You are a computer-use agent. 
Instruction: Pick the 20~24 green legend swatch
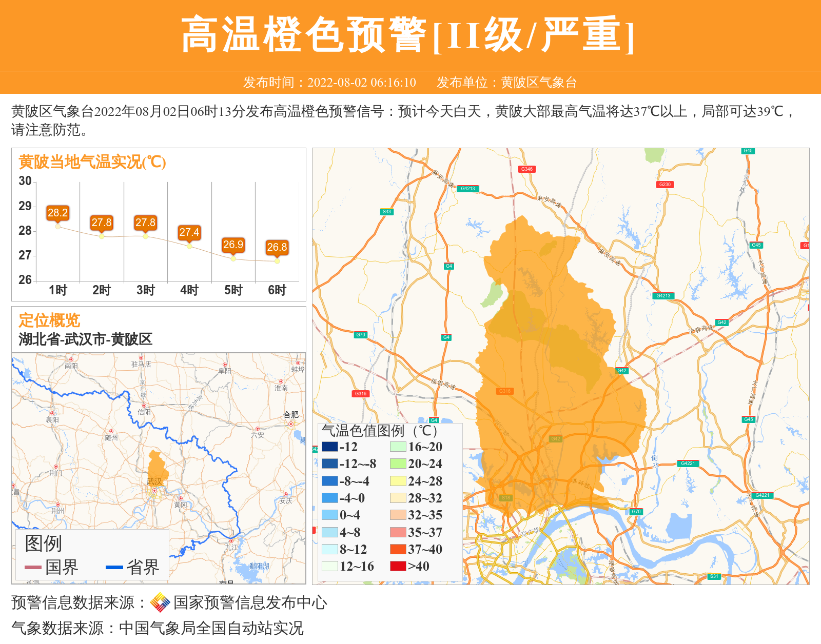398,464
